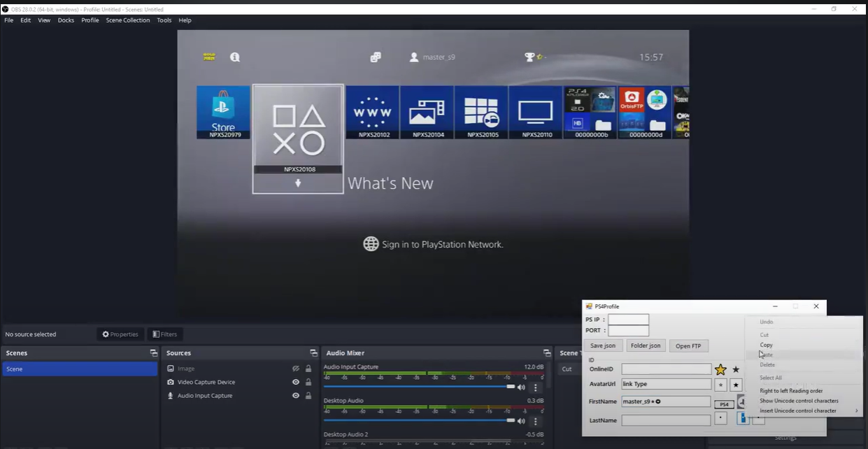The height and width of the screenshot is (449, 868).
Task: Open the Docks menu
Action: click(x=66, y=20)
